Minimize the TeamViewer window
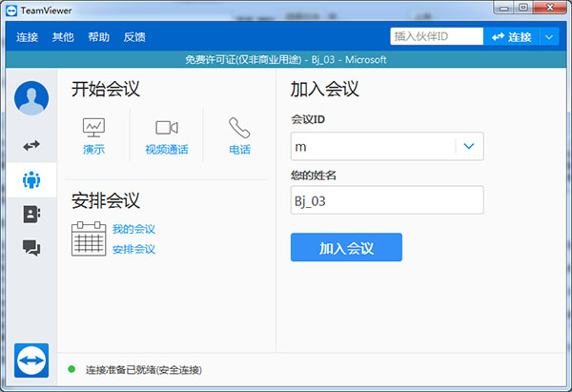The height and width of the screenshot is (392, 572). (x=503, y=8)
